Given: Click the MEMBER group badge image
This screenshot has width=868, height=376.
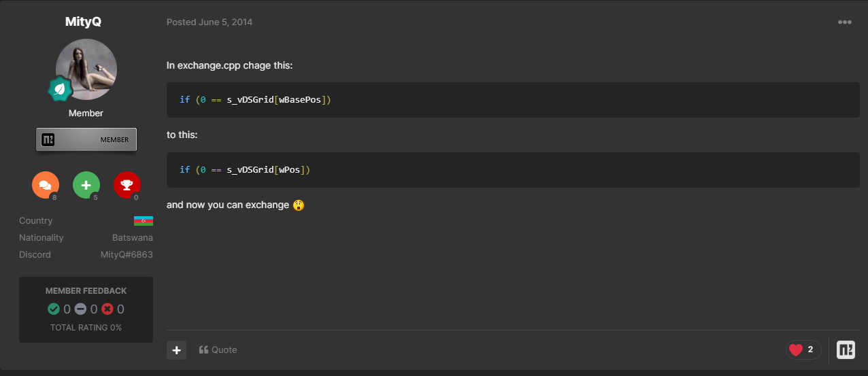Looking at the screenshot, I should (86, 139).
